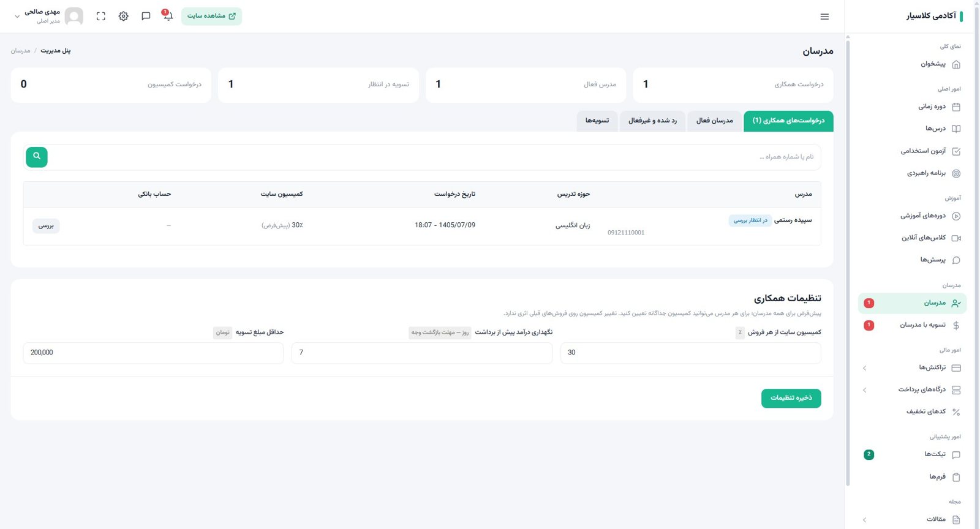980x529 pixels.
Task: Click the درس‌ها book icon
Action: click(956, 129)
